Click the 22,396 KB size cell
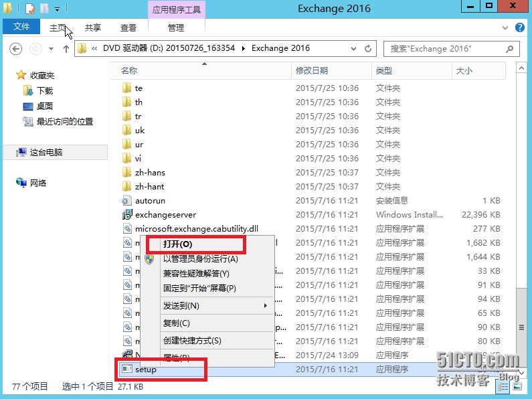Screen dimensions: 532x399 coord(480,215)
